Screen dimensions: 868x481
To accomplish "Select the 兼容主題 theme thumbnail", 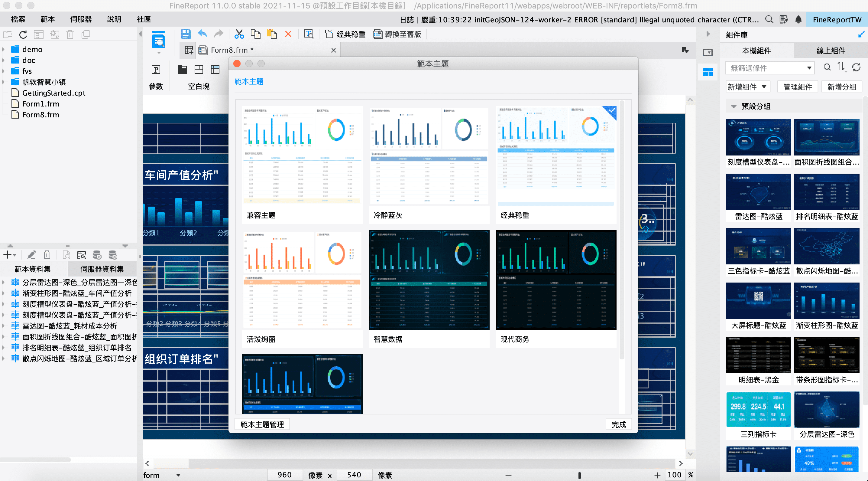I will pos(302,165).
